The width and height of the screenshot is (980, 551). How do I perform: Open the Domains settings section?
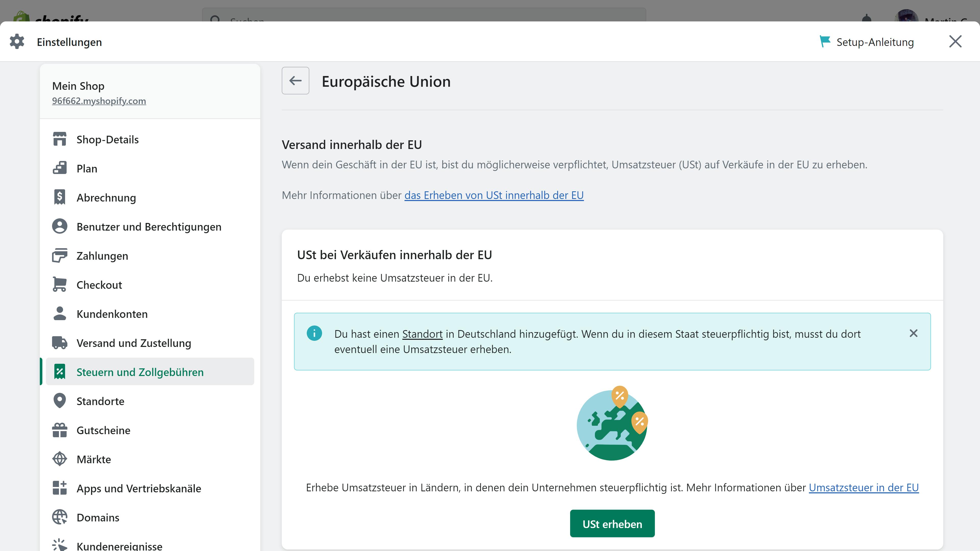pos(98,517)
